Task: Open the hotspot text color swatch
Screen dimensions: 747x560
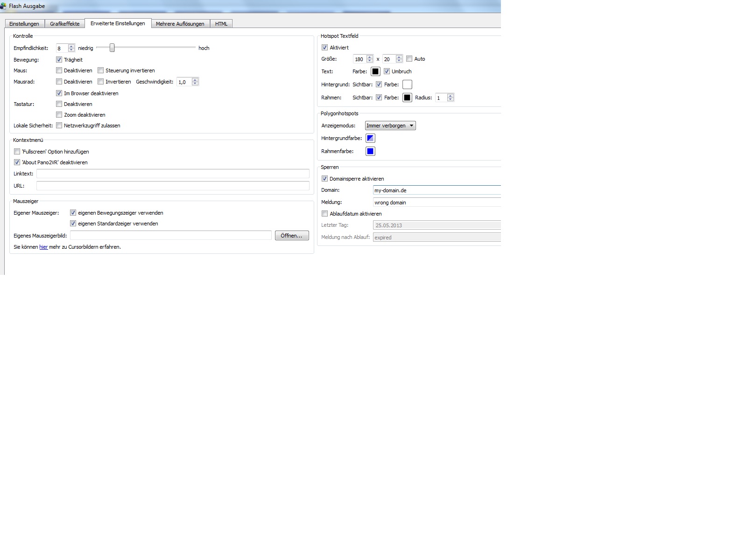Action: (x=375, y=71)
